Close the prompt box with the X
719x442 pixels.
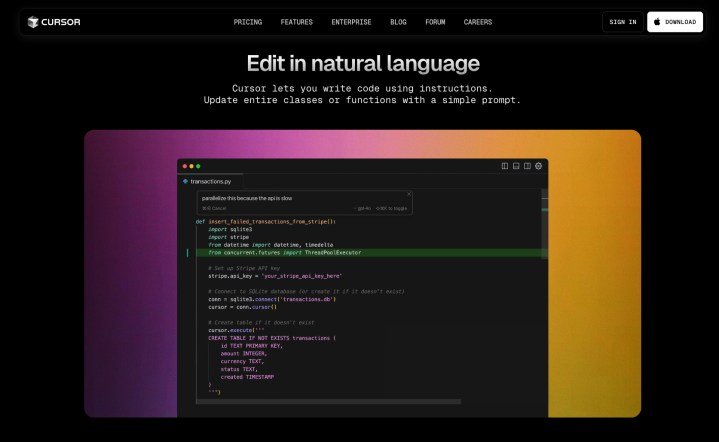pos(409,194)
